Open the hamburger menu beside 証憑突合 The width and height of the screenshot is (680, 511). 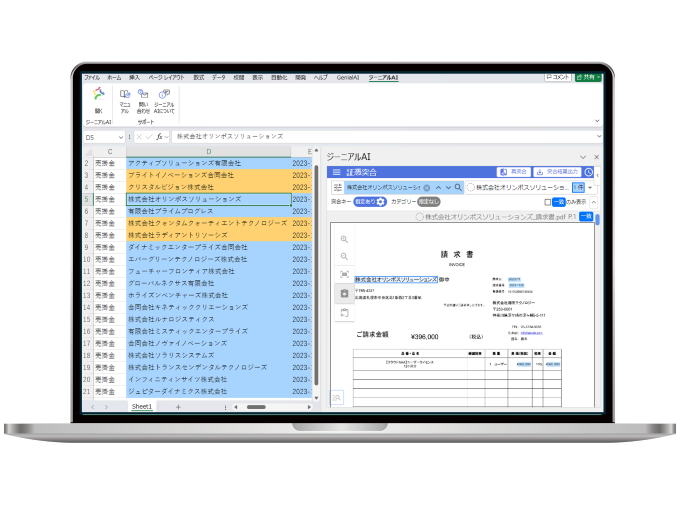click(x=337, y=172)
